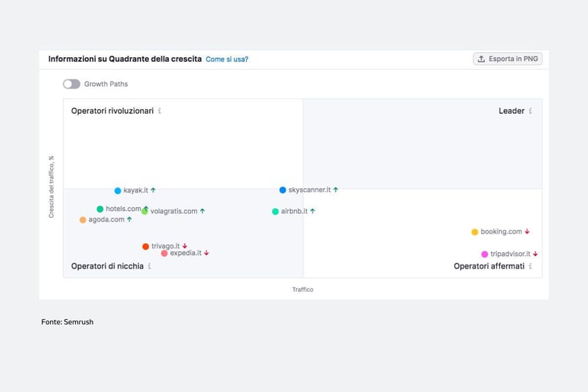This screenshot has width=588, height=392.
Task: Click the down arrow beside trivago.it
Action: tap(185, 246)
